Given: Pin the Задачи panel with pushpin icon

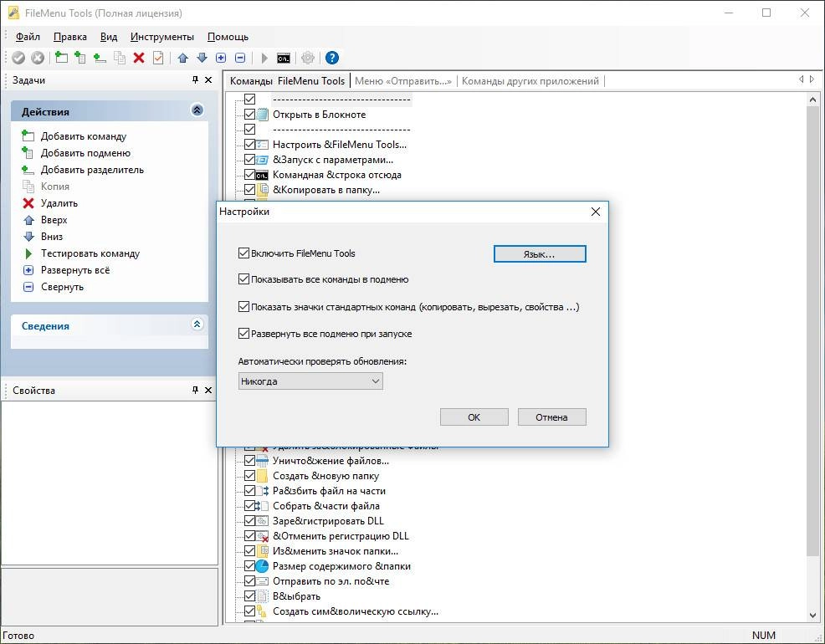Looking at the screenshot, I should coord(195,80).
